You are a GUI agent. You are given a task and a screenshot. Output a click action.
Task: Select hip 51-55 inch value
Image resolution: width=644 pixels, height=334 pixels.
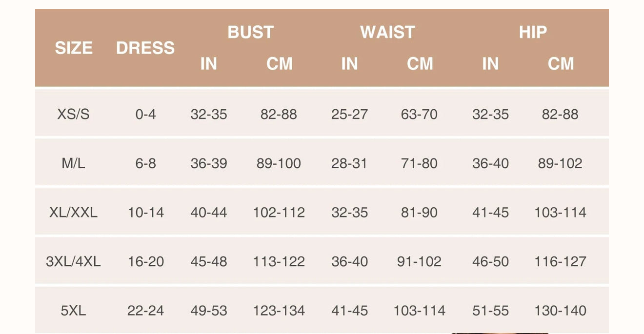tap(490, 311)
